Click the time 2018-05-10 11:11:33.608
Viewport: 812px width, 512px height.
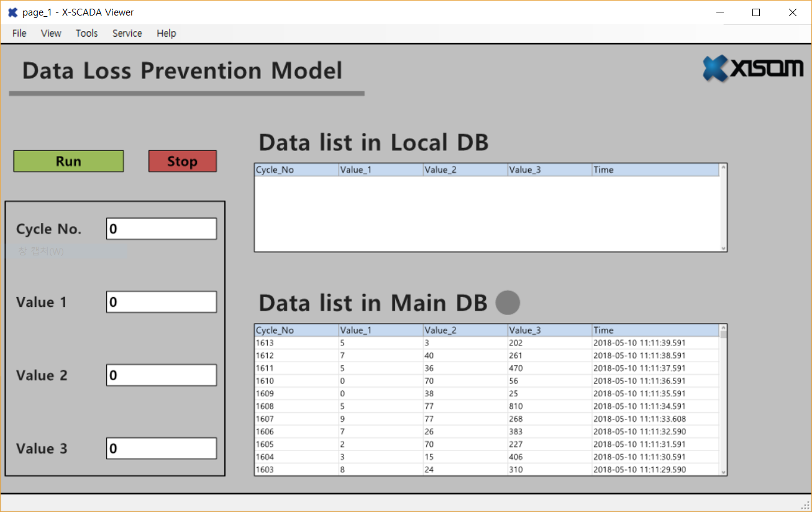pos(640,419)
